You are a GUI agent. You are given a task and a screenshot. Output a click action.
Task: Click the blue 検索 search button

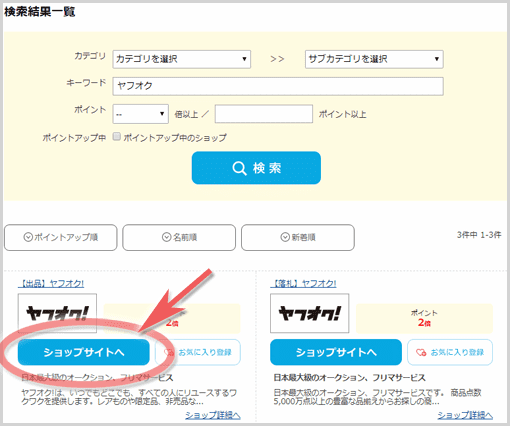[256, 168]
